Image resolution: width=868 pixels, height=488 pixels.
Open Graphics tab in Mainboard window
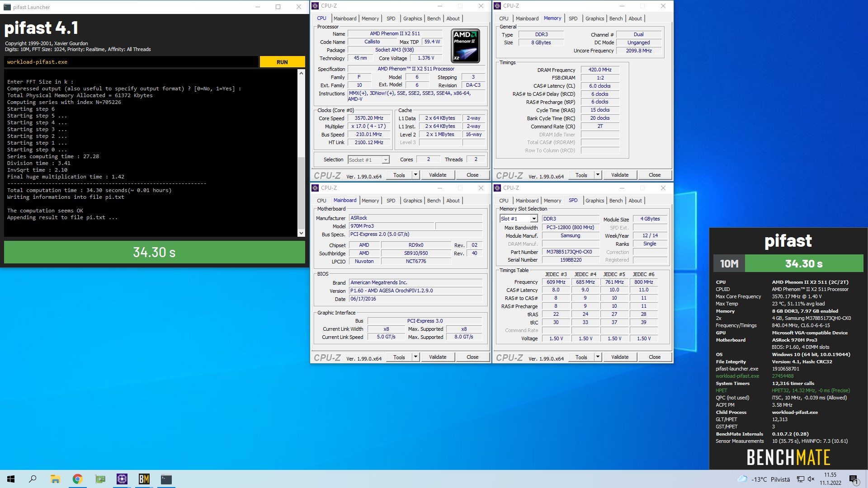point(412,201)
